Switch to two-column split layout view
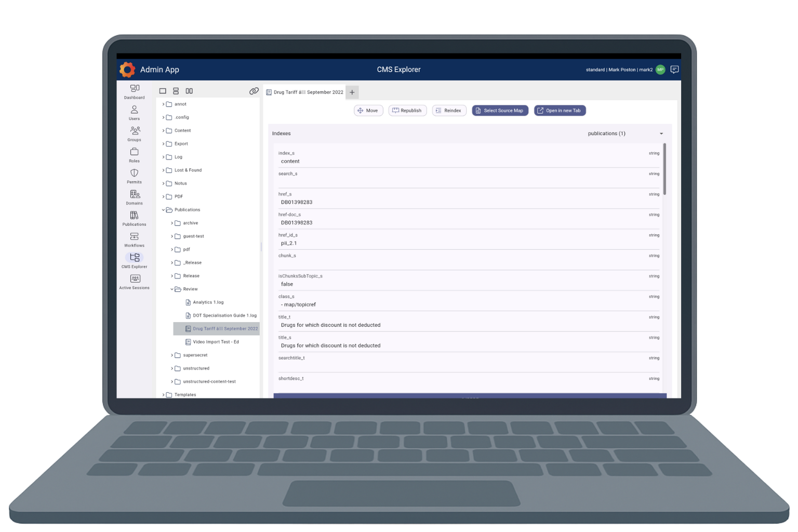Viewport: 798px width, 532px height. click(x=189, y=91)
